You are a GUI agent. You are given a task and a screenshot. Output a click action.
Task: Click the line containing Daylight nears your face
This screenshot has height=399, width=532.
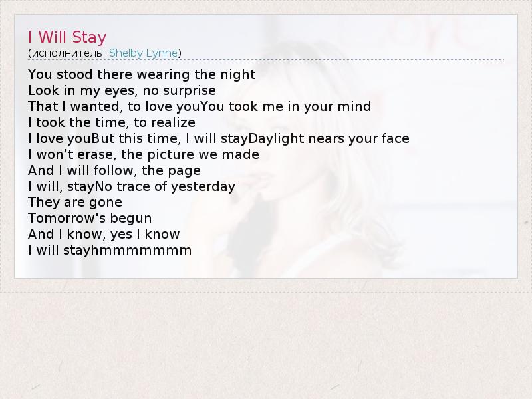tap(219, 138)
